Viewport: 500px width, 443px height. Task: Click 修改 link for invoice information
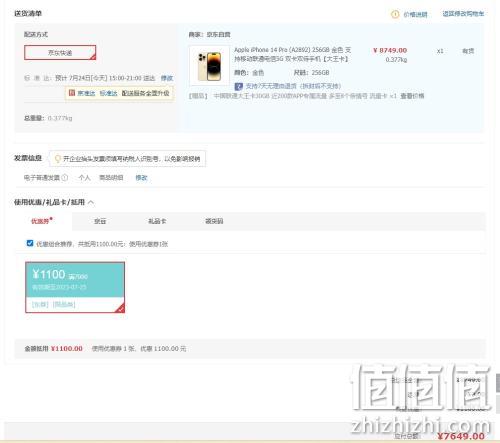click(141, 178)
